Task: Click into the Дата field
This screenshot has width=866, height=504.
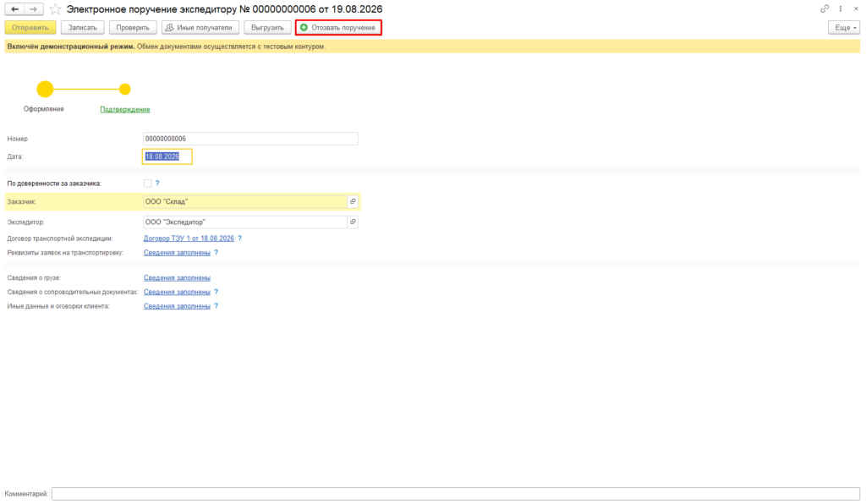Action: tap(167, 156)
